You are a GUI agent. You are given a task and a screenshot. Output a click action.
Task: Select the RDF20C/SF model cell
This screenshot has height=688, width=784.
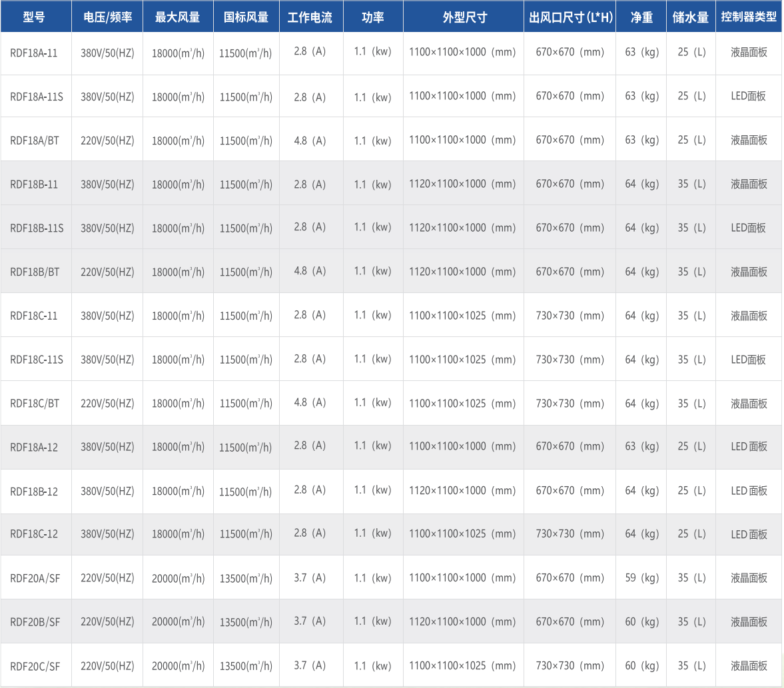[35, 666]
